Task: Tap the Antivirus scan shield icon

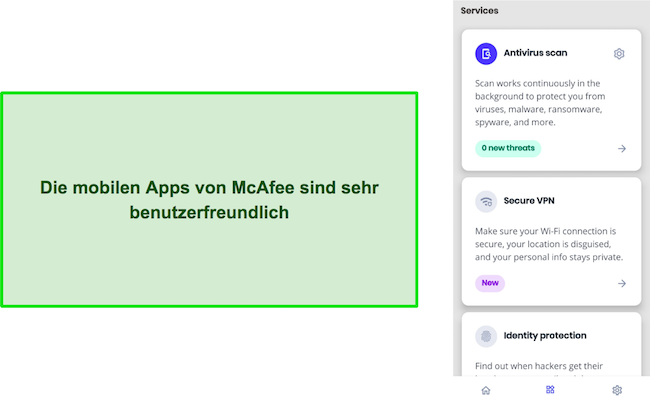Action: coord(486,53)
